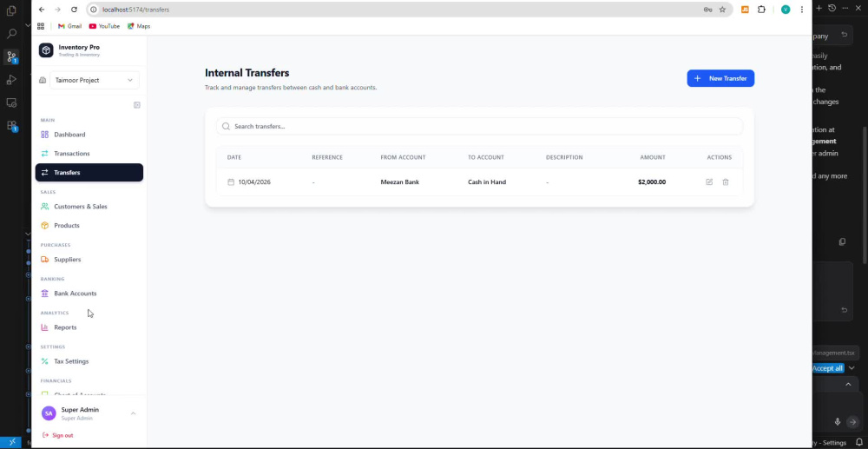View site information icon in address bar
Screen dimensions: 868x449
pyautogui.click(x=94, y=10)
